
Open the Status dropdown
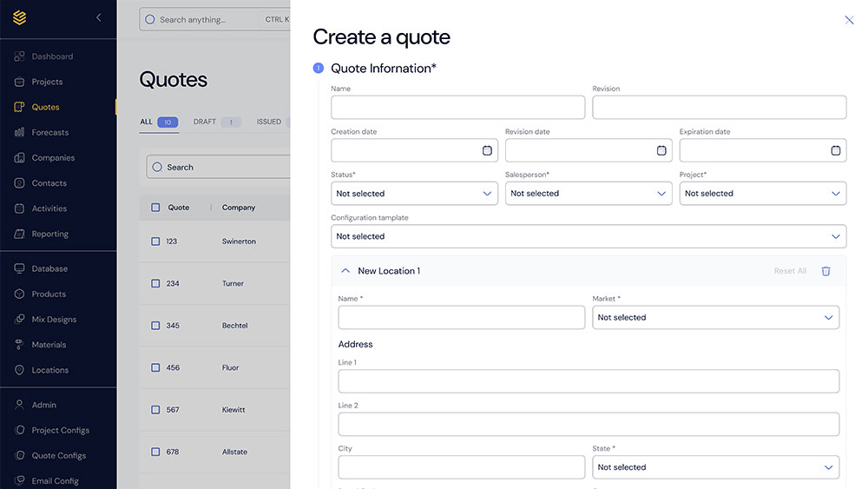coord(414,194)
